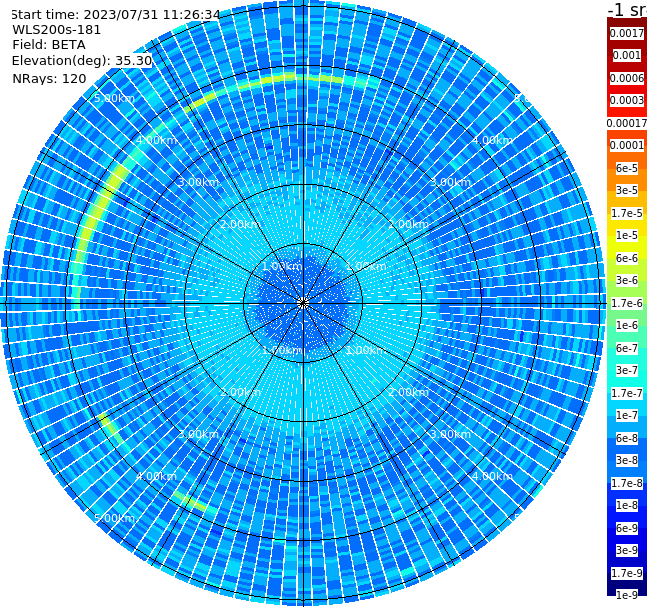
Task: Click the 1.7e-6 colorbar tick
Action: pyautogui.click(x=627, y=303)
